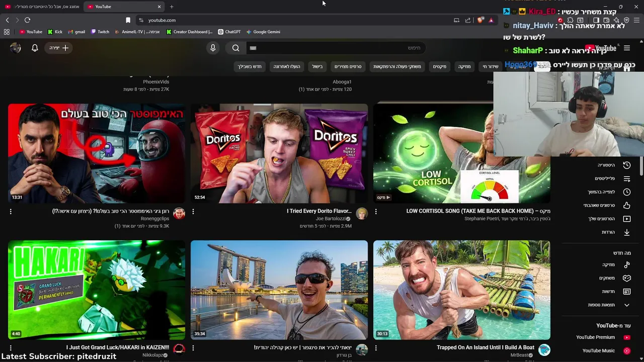Toggle the YouTube hamburger guide menu
The image size is (644, 362).
click(627, 48)
